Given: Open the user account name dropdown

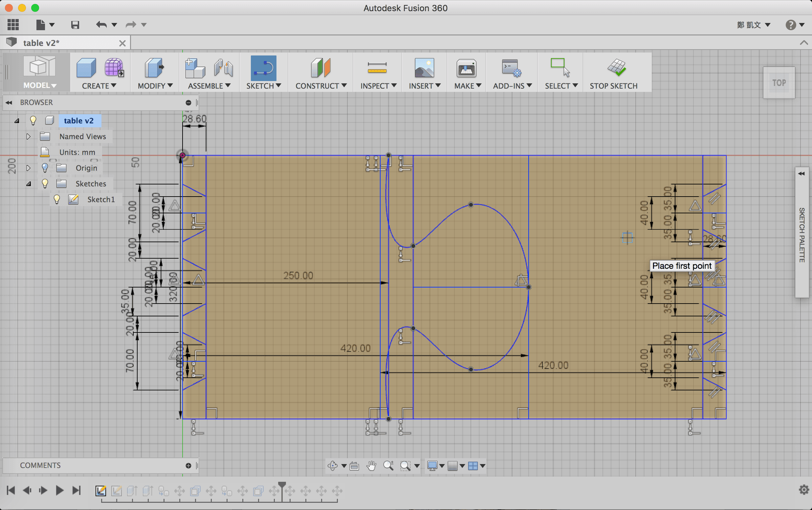Looking at the screenshot, I should [753, 25].
